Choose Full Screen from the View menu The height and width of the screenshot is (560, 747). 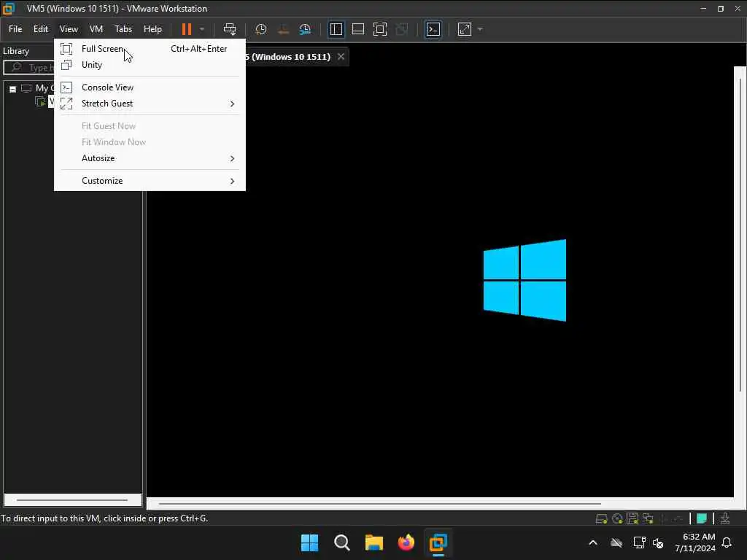[150, 49]
